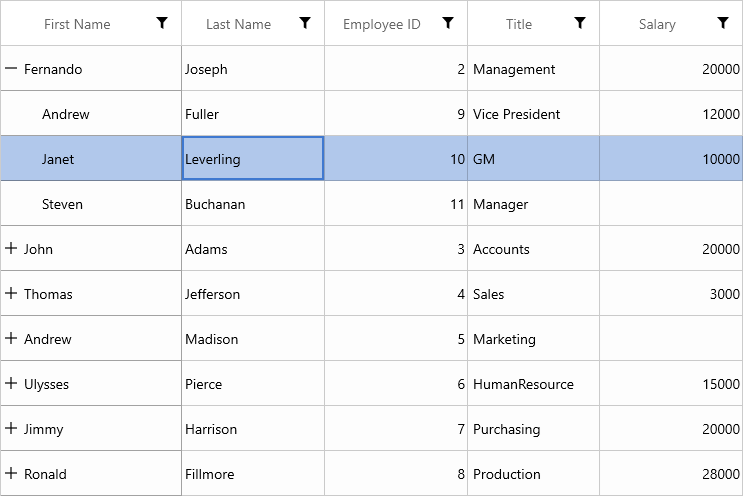Select the Fillmore last name cell

[253, 474]
